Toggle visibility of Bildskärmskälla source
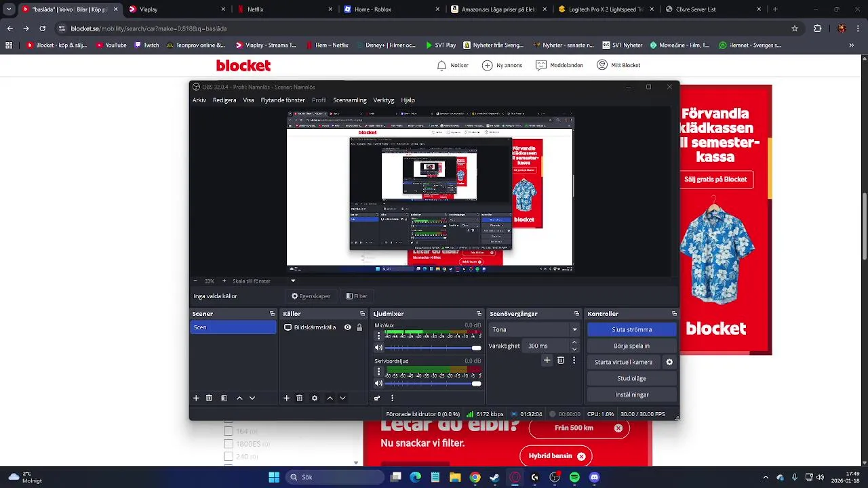 click(347, 327)
